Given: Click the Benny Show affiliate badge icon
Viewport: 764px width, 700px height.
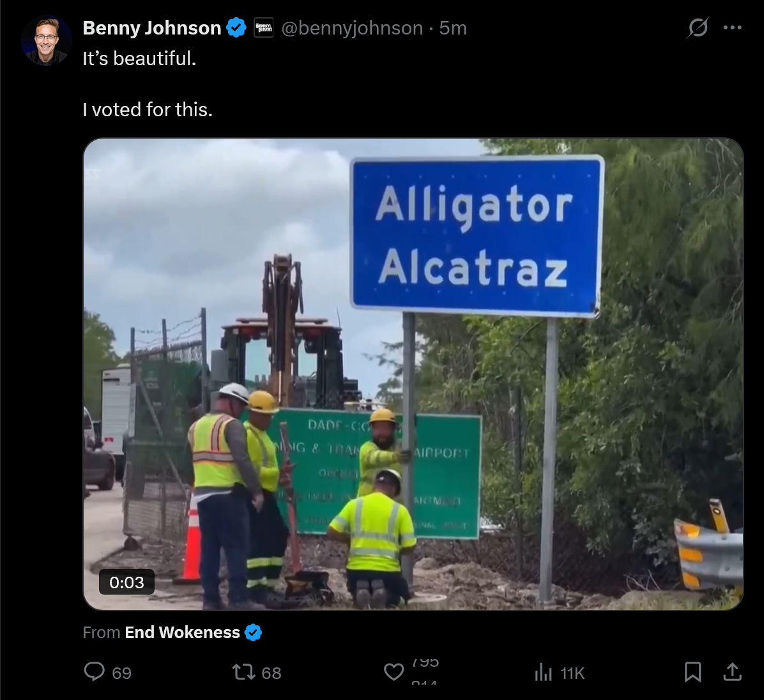Looking at the screenshot, I should [x=264, y=27].
